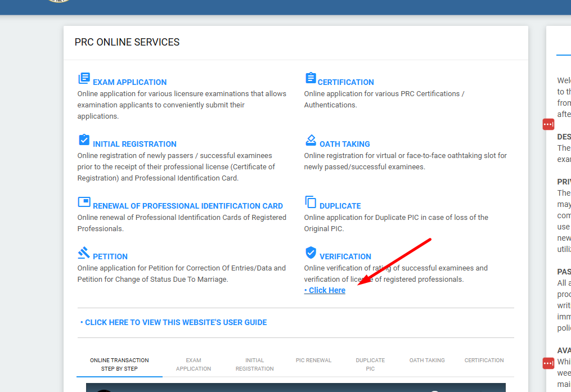Image resolution: width=571 pixels, height=392 pixels.
Task: Switch to the Certification tab
Action: [484, 361]
